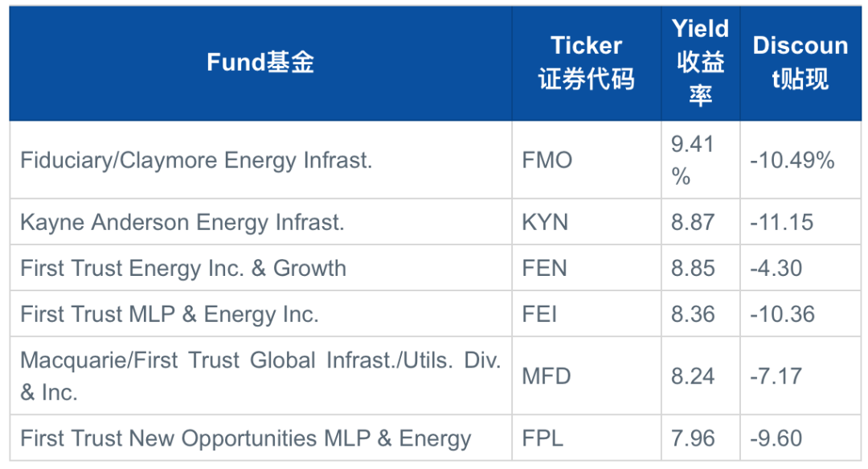Click the Discount贴现 column header
868x469 pixels.
coord(800,62)
